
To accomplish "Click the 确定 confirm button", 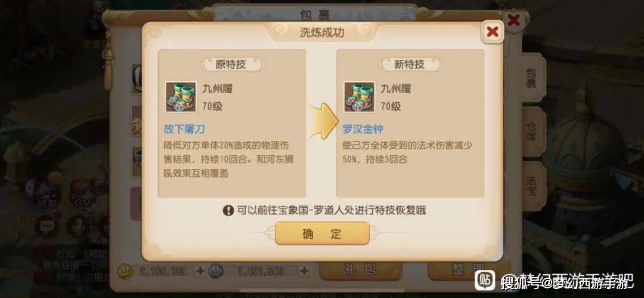I will (322, 234).
